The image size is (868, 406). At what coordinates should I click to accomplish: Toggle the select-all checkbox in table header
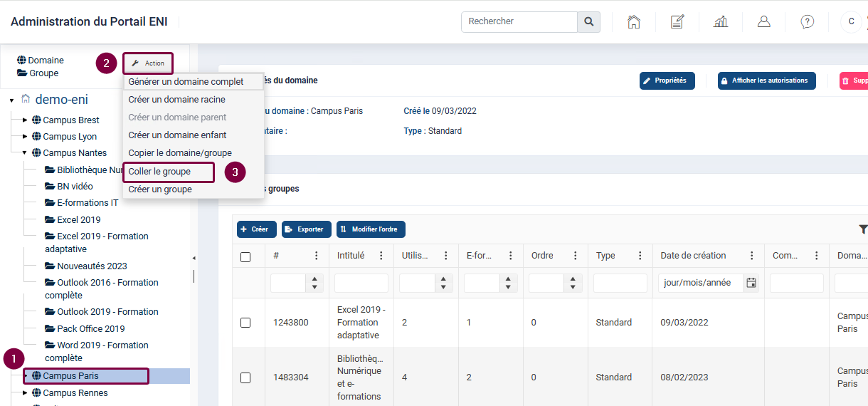[245, 257]
